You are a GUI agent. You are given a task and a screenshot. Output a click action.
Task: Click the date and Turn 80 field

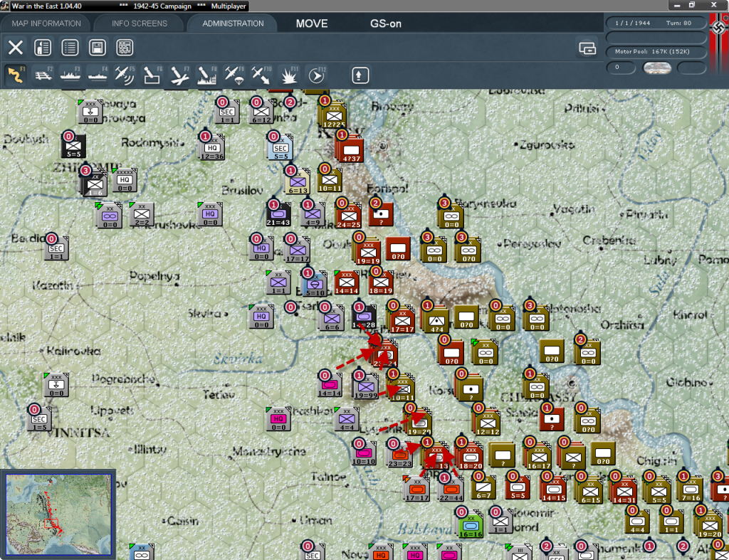pyautogui.click(x=656, y=23)
